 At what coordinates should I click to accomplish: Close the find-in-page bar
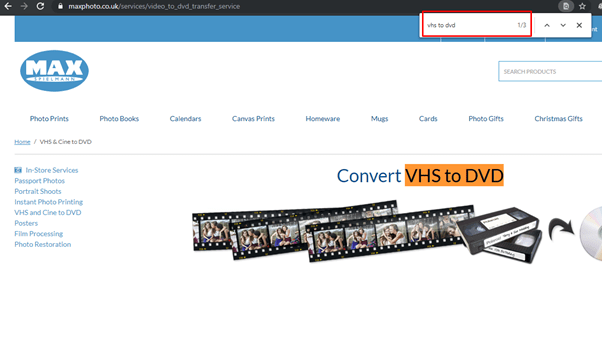point(579,25)
